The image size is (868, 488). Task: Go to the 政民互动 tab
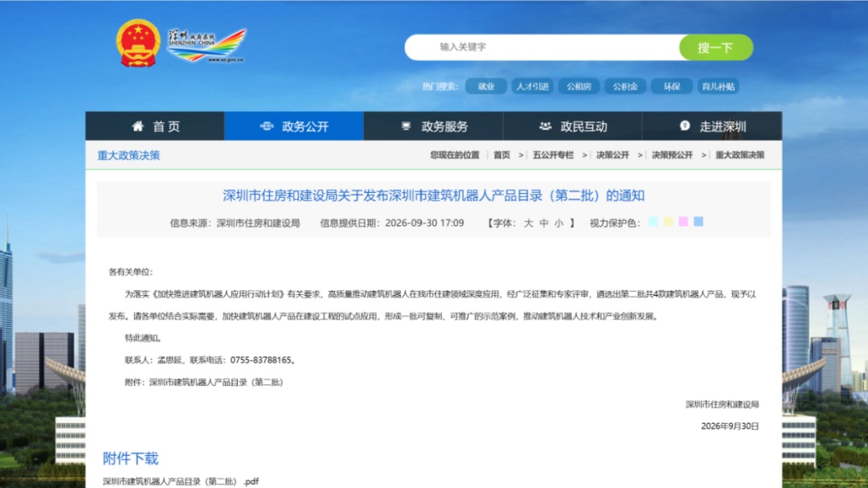pyautogui.click(x=572, y=125)
